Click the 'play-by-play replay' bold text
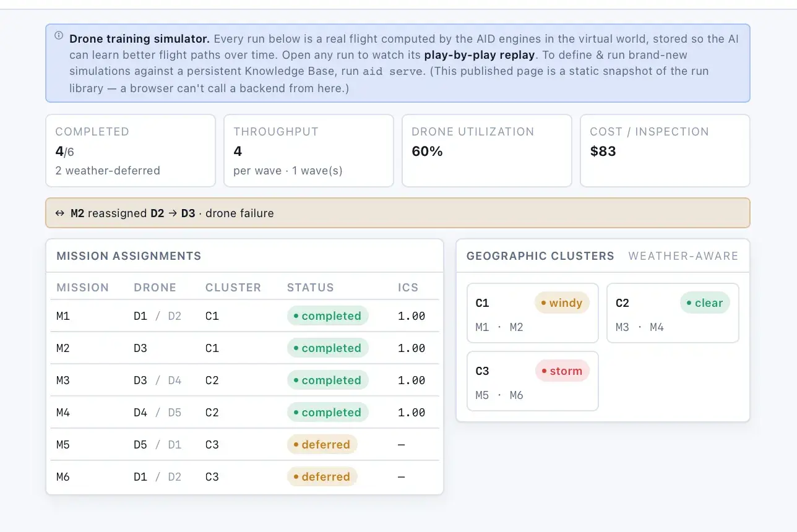Screen dimensions: 797x532 point(479,55)
